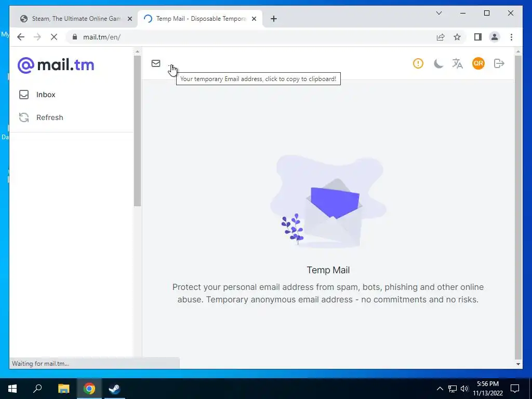Open File Explorer from taskbar

pyautogui.click(x=63, y=389)
